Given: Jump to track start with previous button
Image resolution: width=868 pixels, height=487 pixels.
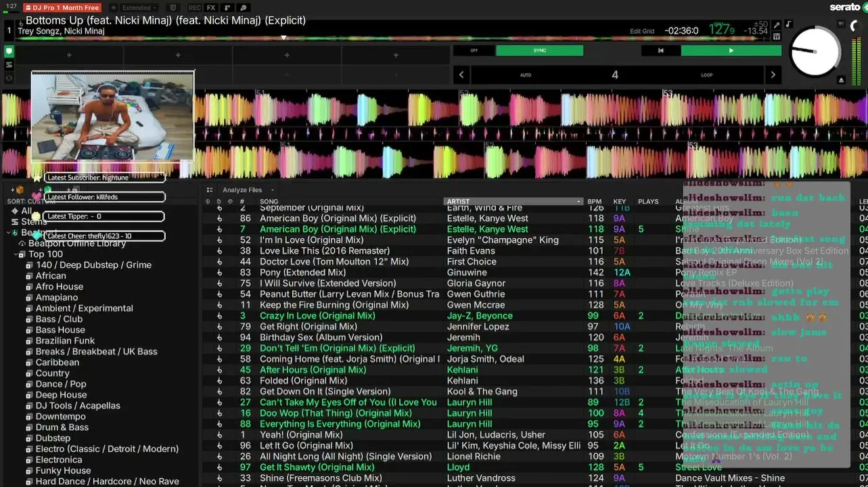Looking at the screenshot, I should tap(661, 51).
